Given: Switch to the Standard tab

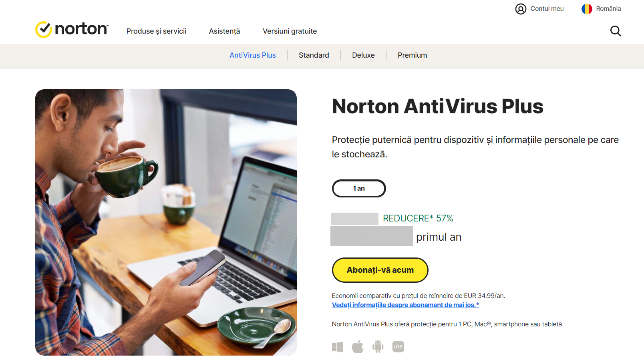Looking at the screenshot, I should [x=314, y=55].
